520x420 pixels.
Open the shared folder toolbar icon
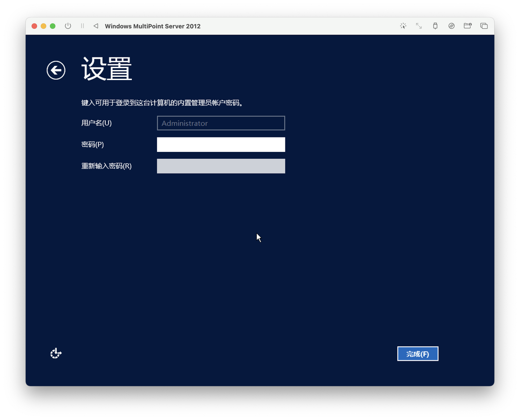[x=468, y=26]
